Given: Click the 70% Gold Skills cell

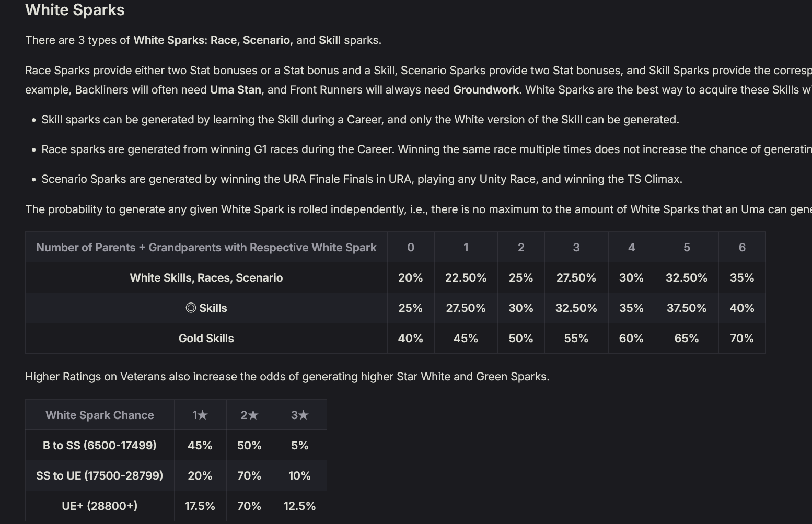Looking at the screenshot, I should click(742, 338).
